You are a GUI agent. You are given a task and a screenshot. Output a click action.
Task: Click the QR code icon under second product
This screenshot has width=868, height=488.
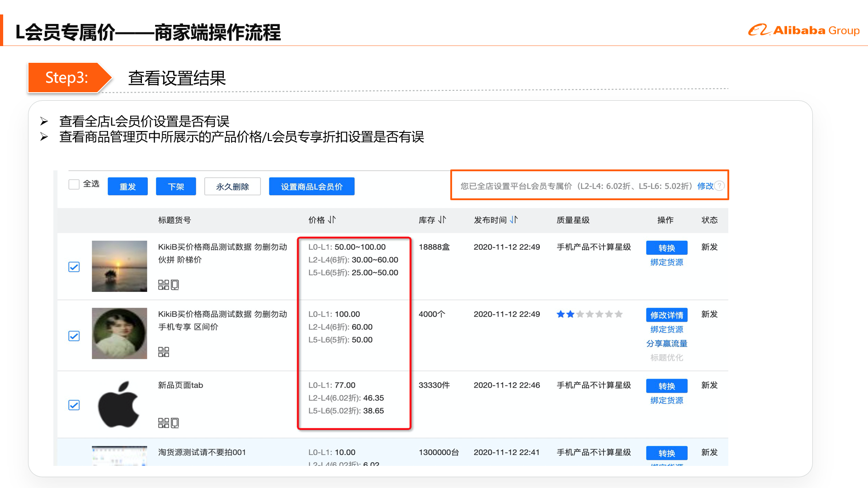(x=163, y=352)
